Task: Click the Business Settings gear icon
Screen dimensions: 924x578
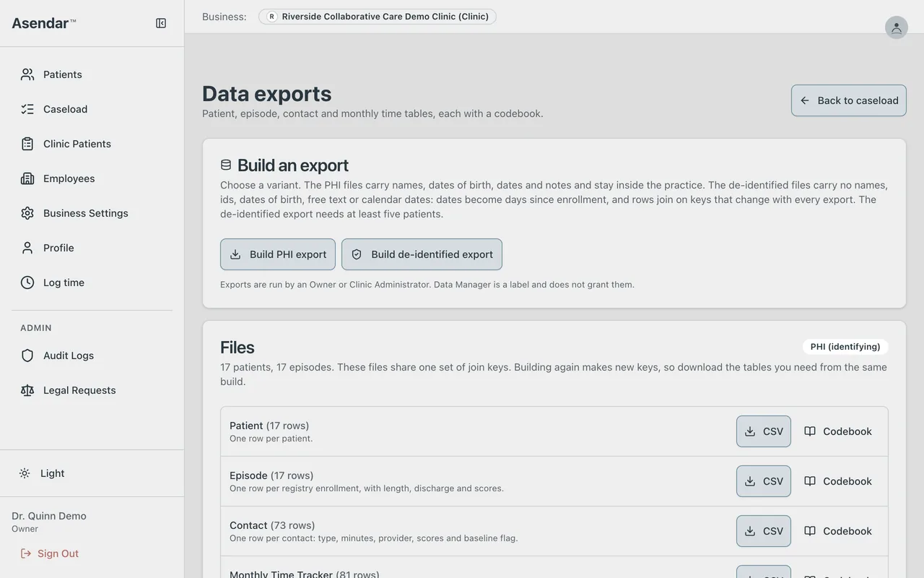Action: pyautogui.click(x=27, y=213)
